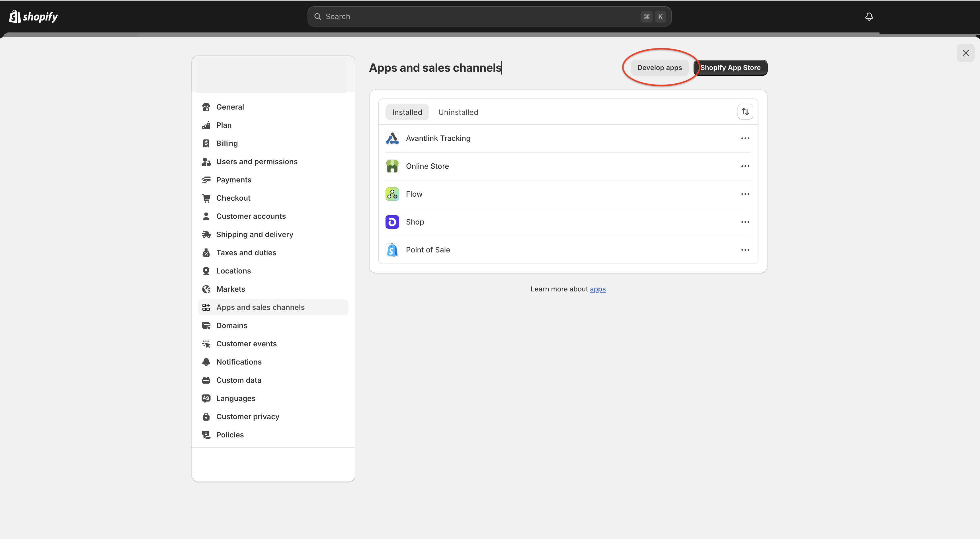
Task: Click the Plan icon in the sidebar
Action: pos(206,125)
